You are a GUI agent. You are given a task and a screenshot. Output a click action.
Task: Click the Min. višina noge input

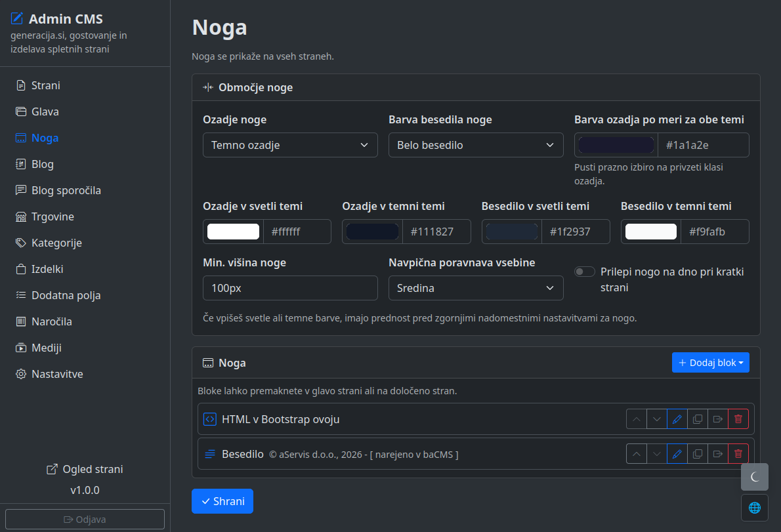290,288
